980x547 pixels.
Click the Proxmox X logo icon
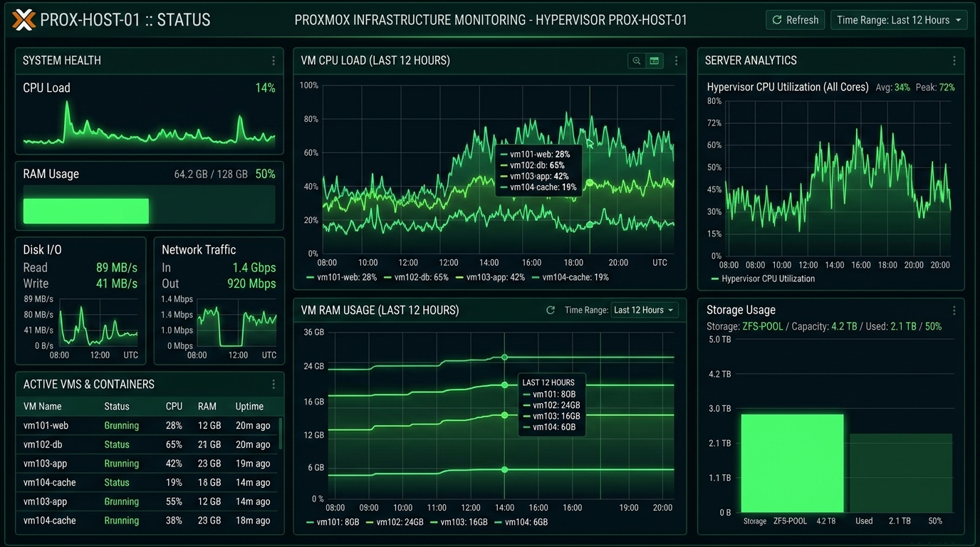pos(24,20)
